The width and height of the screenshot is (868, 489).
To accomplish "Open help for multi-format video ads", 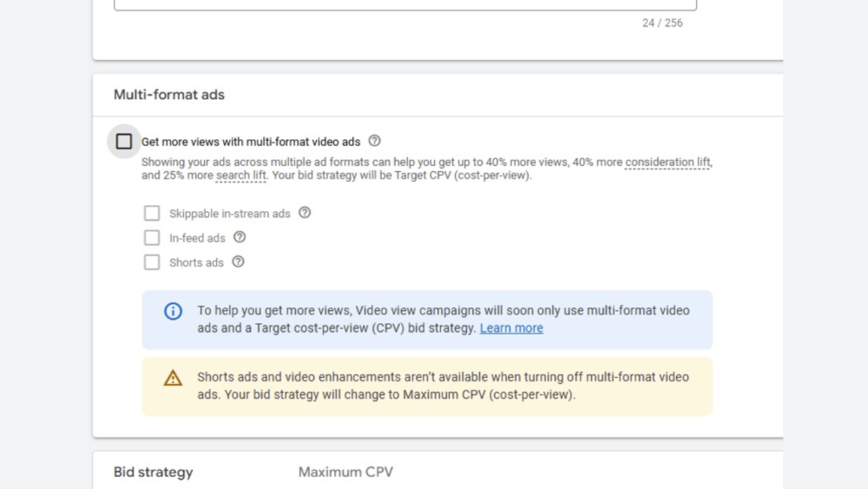I will 374,142.
